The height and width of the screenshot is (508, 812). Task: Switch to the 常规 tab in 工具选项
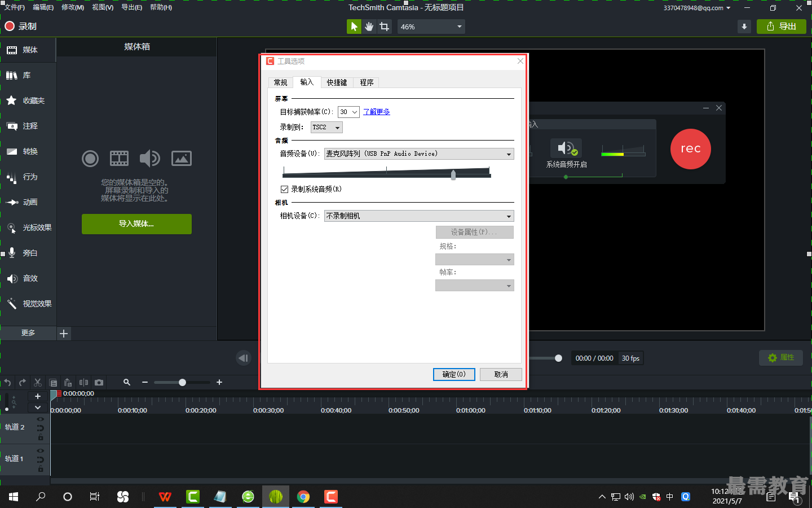[x=281, y=82]
